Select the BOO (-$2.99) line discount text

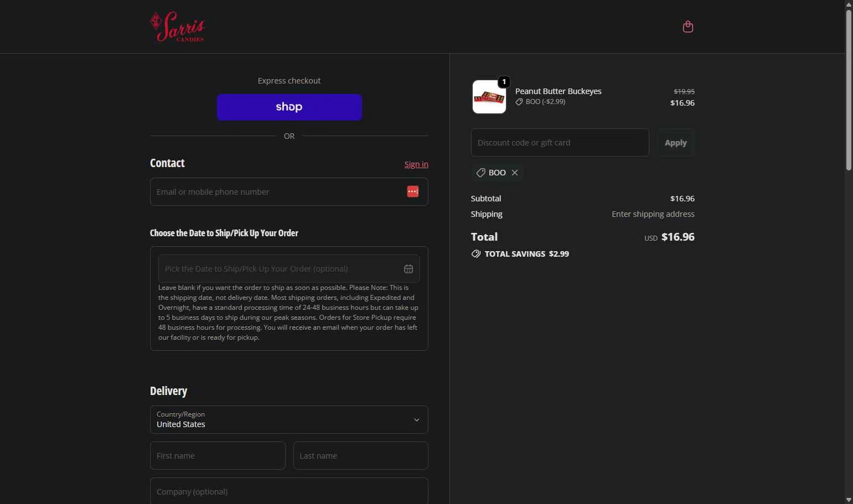tap(545, 102)
